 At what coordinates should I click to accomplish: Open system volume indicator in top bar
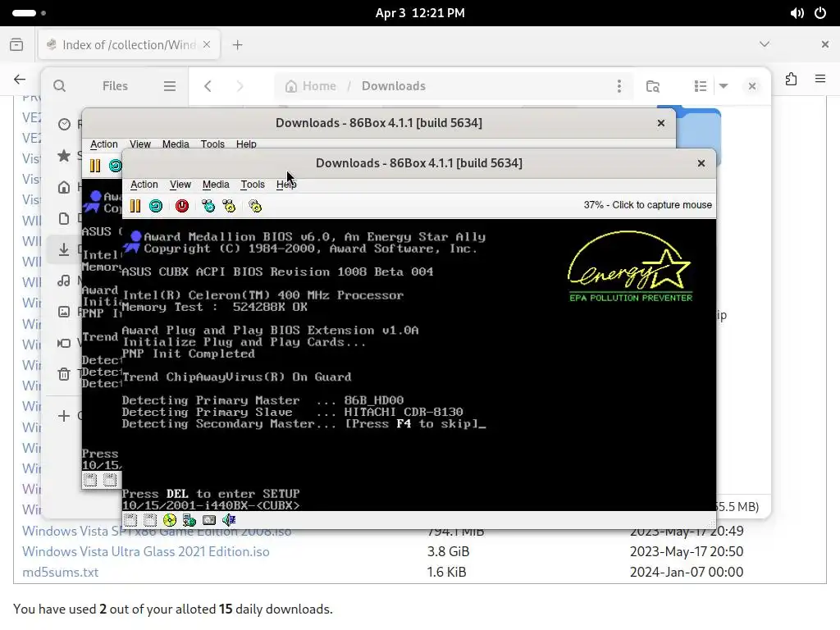(x=797, y=13)
